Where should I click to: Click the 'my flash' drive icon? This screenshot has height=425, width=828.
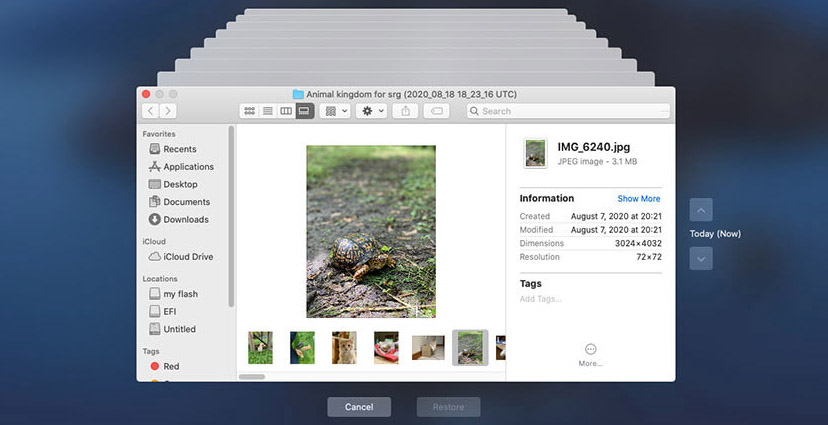click(154, 294)
